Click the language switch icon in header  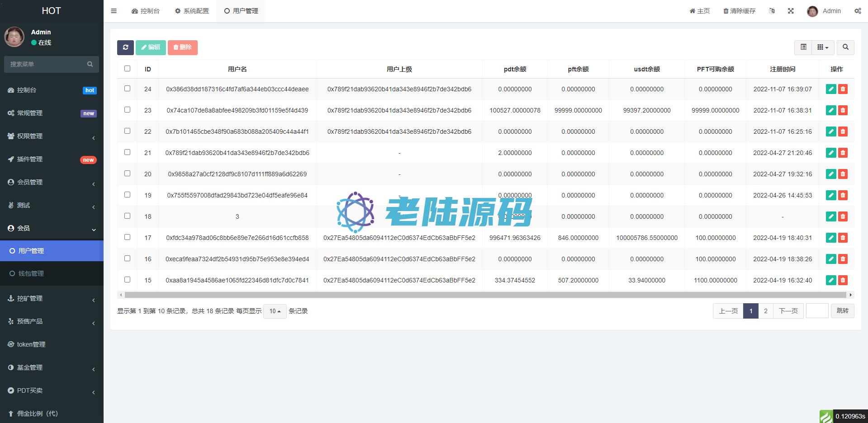[x=772, y=11]
